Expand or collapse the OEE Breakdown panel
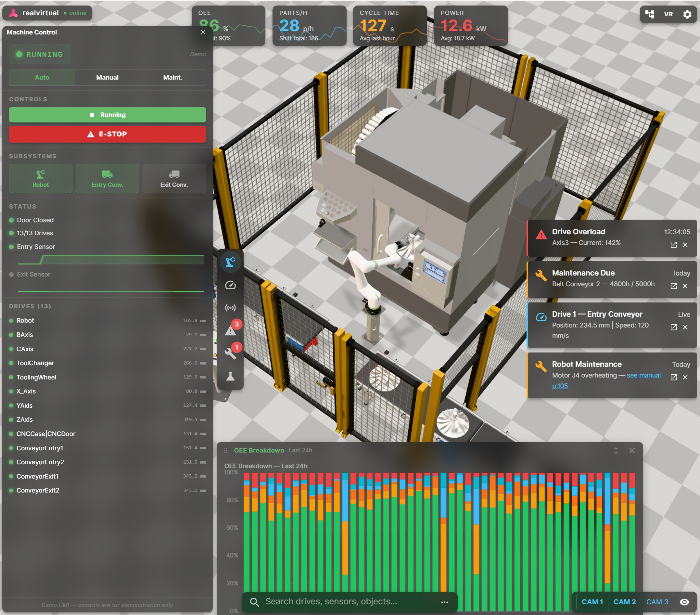This screenshot has height=615, width=700. (616, 451)
